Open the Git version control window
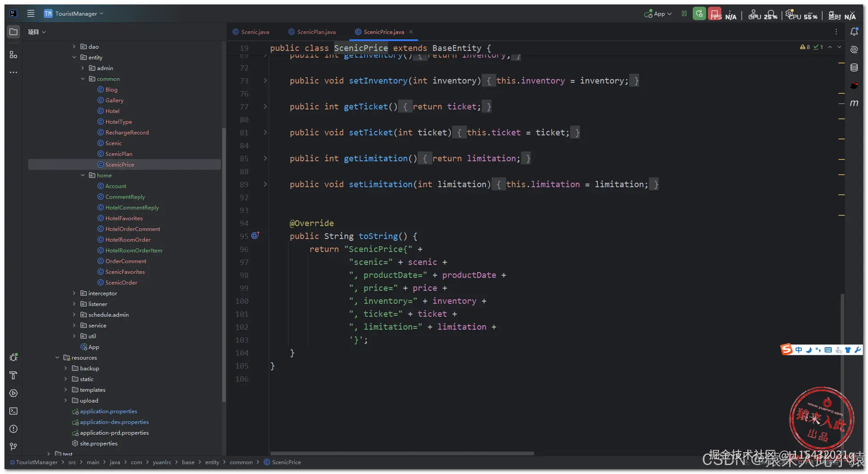 13,447
